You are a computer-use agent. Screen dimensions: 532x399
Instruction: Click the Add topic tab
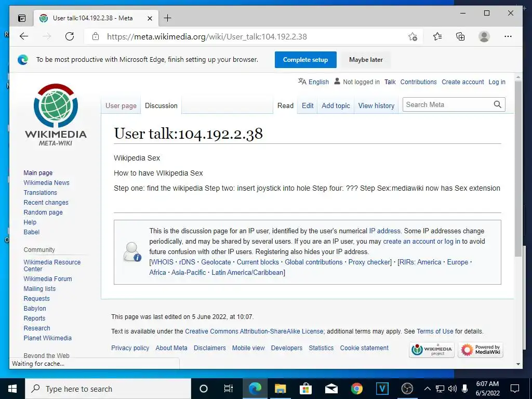click(x=336, y=105)
